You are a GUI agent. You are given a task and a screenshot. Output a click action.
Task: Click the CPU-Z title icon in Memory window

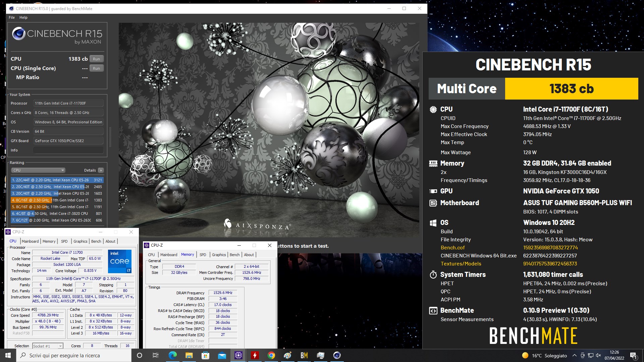(x=147, y=245)
